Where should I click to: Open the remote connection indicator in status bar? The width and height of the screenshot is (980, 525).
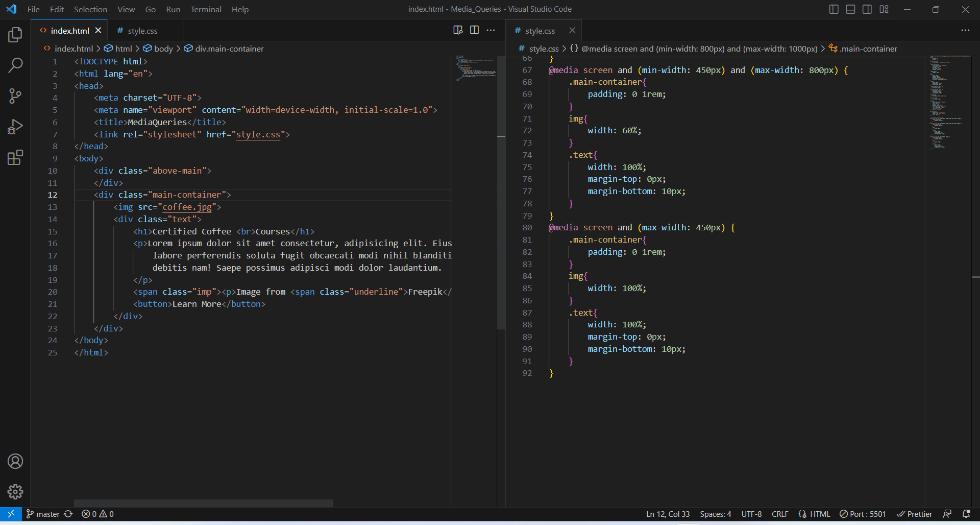point(10,514)
